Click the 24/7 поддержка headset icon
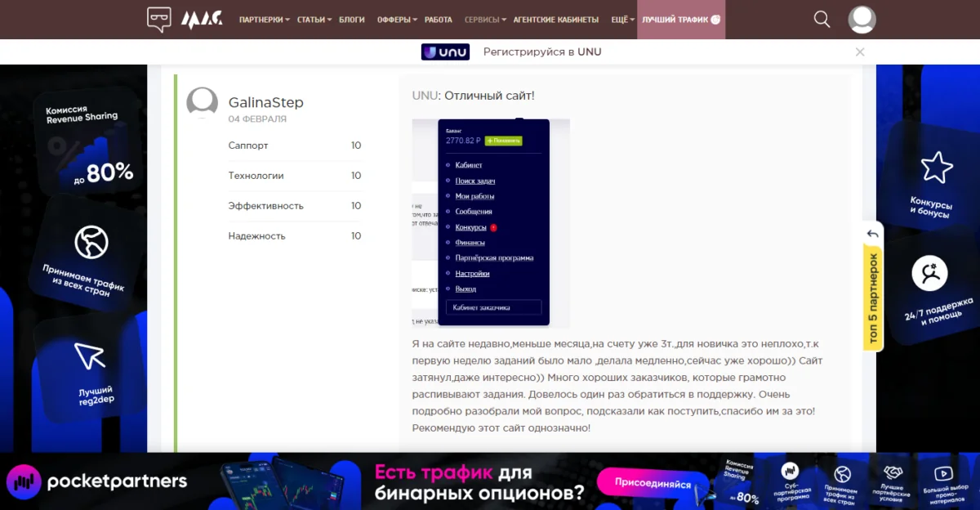 coord(929,274)
